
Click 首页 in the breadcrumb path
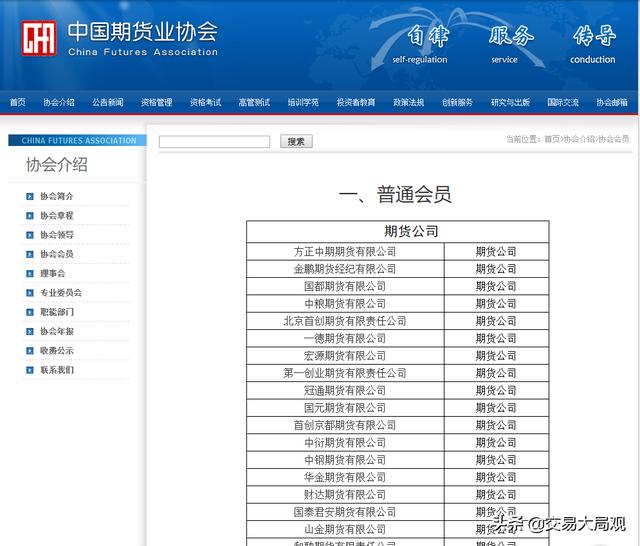[552, 139]
